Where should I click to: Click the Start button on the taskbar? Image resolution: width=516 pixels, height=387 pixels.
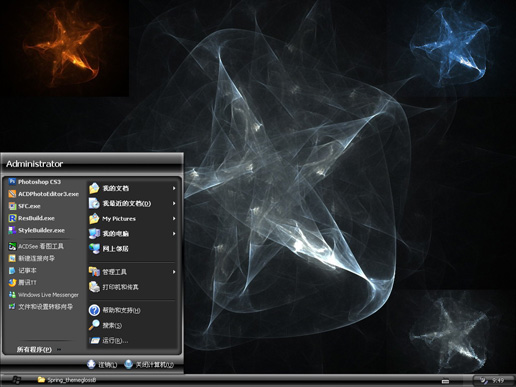point(16,380)
